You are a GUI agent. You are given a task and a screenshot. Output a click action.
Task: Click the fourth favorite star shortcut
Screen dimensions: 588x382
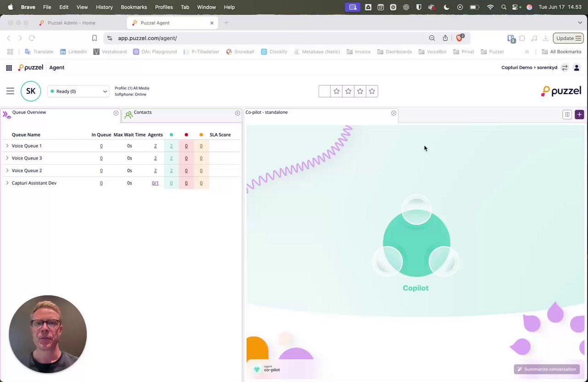[x=372, y=91]
